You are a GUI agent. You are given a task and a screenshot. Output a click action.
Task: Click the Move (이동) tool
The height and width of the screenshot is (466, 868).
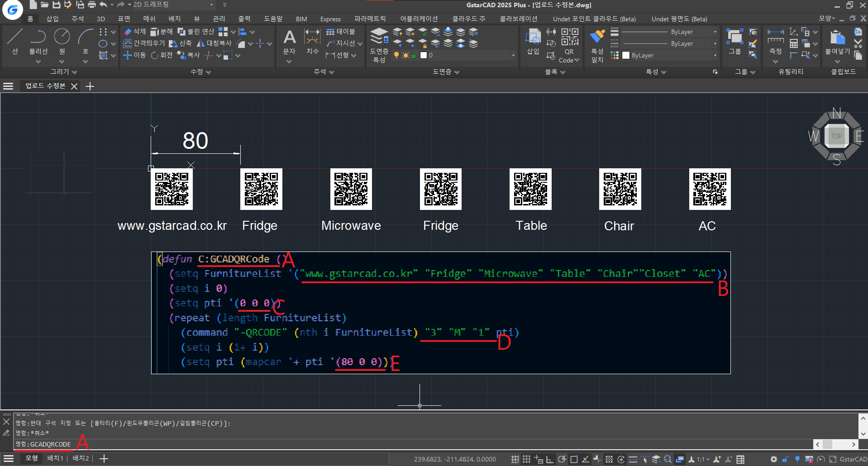click(135, 55)
